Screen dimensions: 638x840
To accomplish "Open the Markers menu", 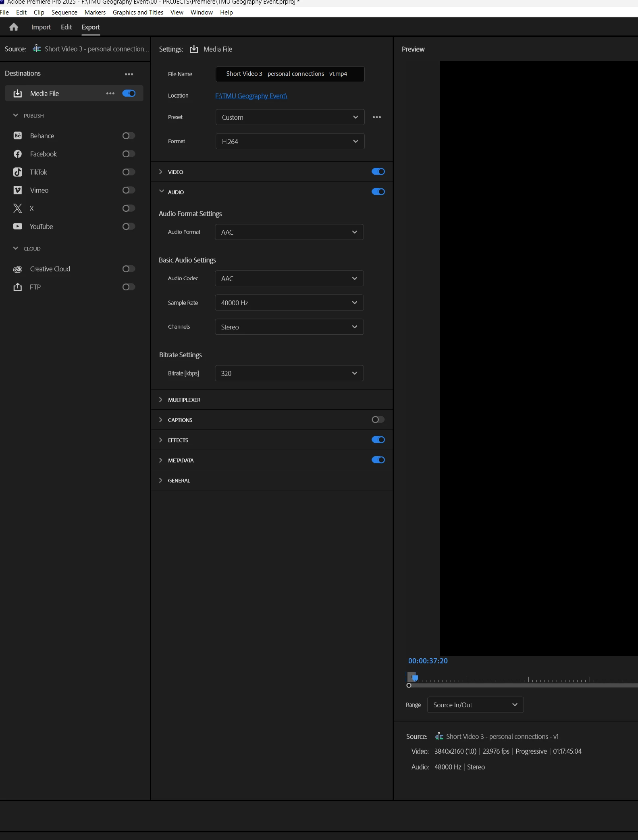I will (95, 13).
